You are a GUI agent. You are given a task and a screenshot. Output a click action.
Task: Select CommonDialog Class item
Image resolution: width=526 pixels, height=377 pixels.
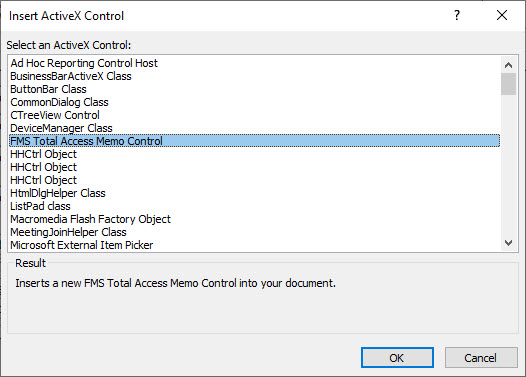coord(254,102)
